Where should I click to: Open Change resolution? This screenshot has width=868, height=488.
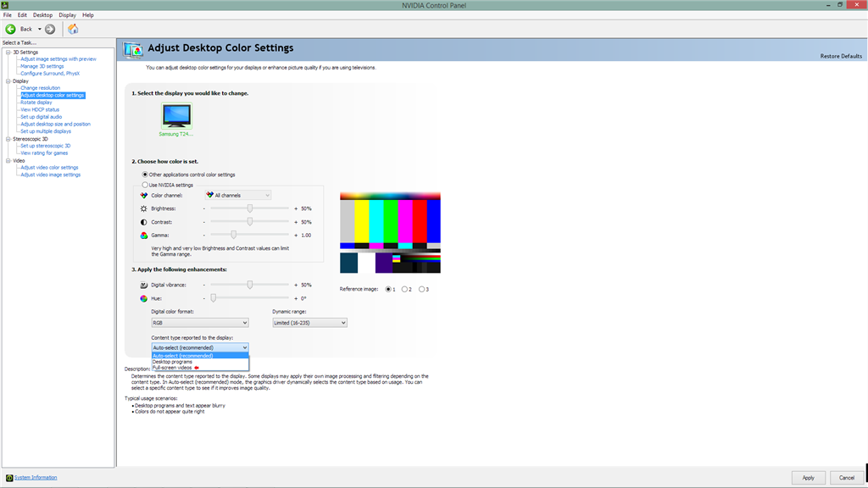[x=41, y=88]
